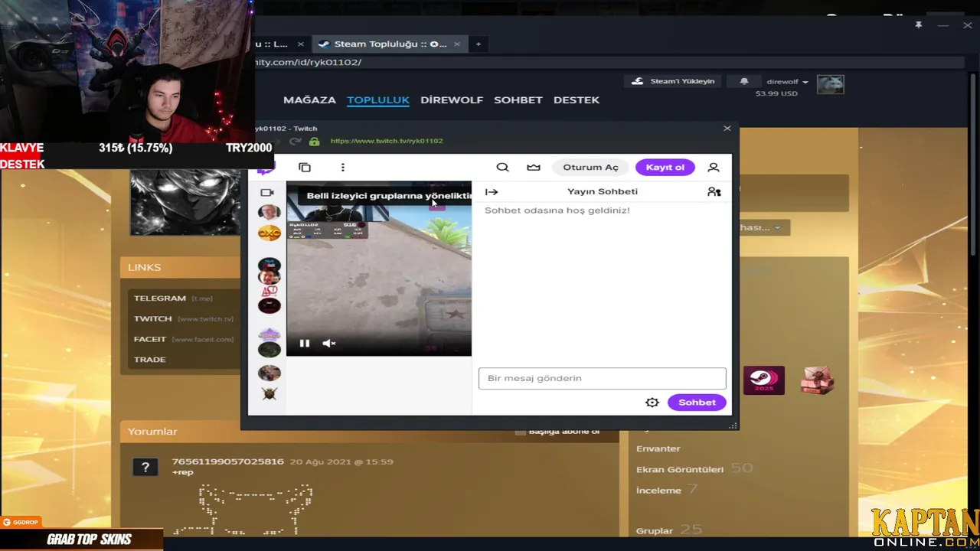Click the Kayıt ol button
Screen dimensions: 980x551
click(x=665, y=168)
